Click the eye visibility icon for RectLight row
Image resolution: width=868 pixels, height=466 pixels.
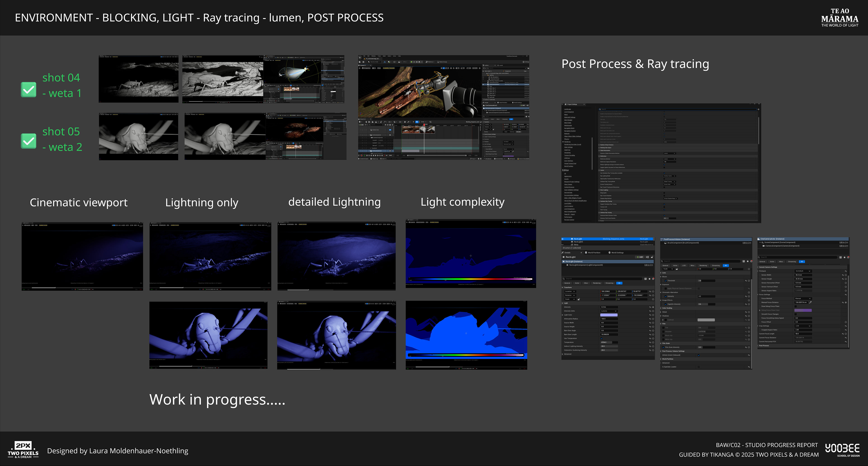[x=563, y=239]
